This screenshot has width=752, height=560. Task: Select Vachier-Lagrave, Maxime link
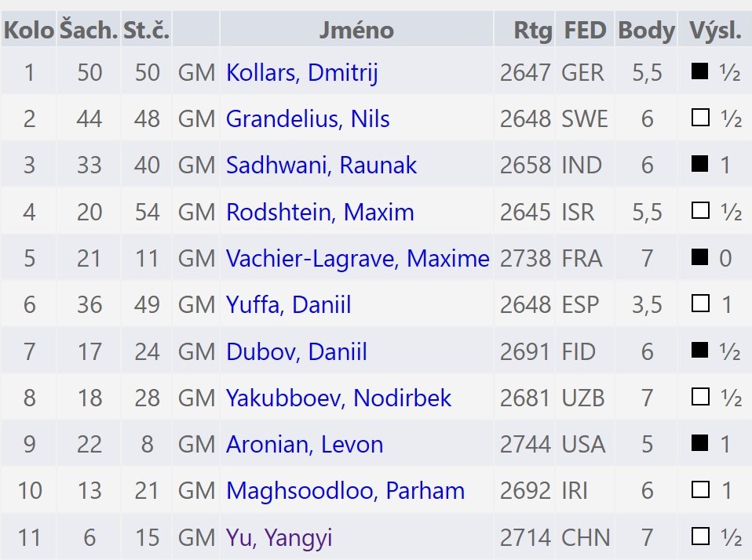[x=357, y=259]
